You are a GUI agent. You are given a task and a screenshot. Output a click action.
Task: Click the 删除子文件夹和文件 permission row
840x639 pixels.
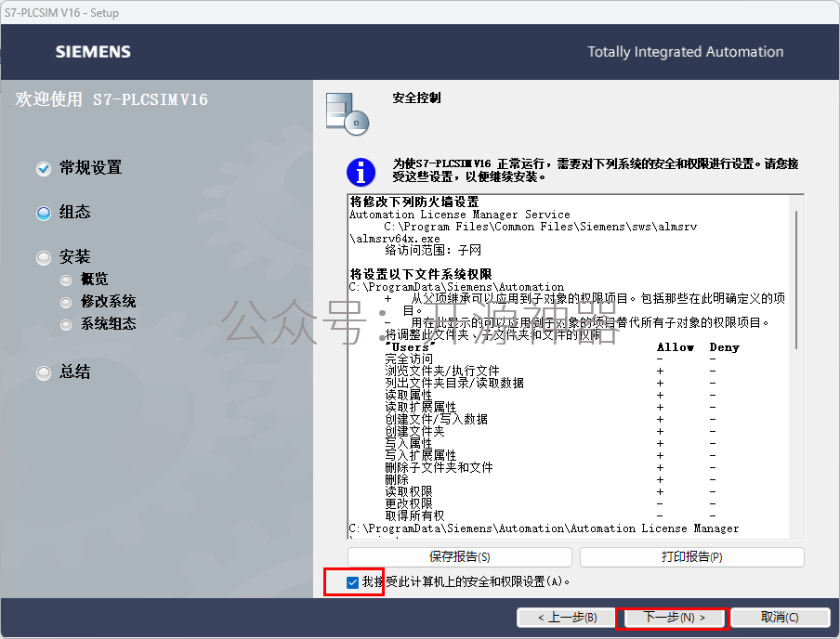pos(551,467)
